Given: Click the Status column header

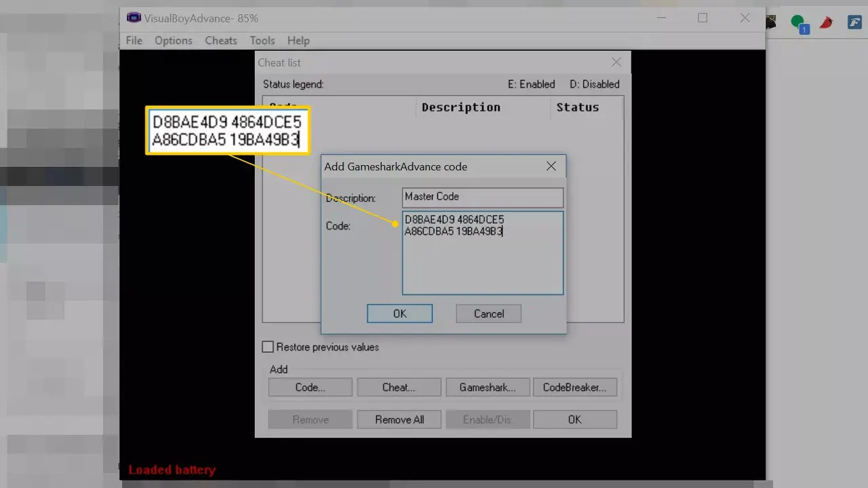Looking at the screenshot, I should coord(578,107).
